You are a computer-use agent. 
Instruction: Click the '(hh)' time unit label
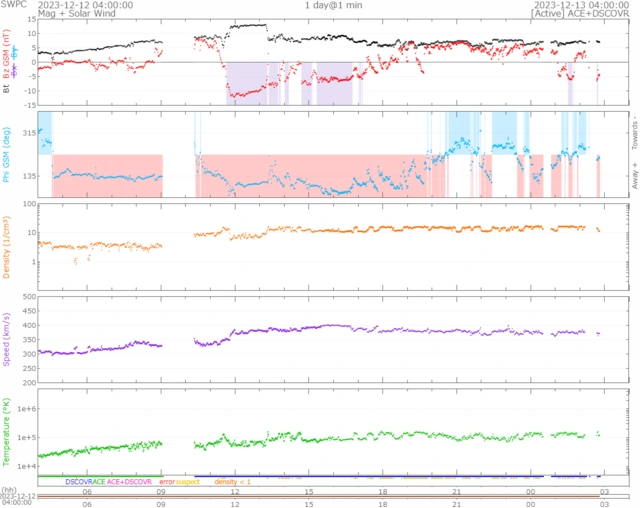(x=9, y=490)
